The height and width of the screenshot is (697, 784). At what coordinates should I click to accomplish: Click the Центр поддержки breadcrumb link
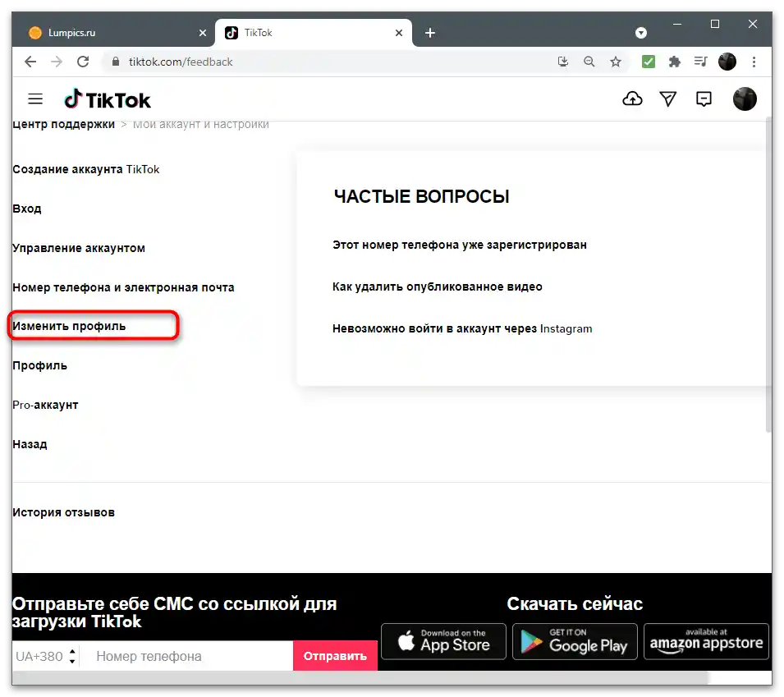click(63, 125)
